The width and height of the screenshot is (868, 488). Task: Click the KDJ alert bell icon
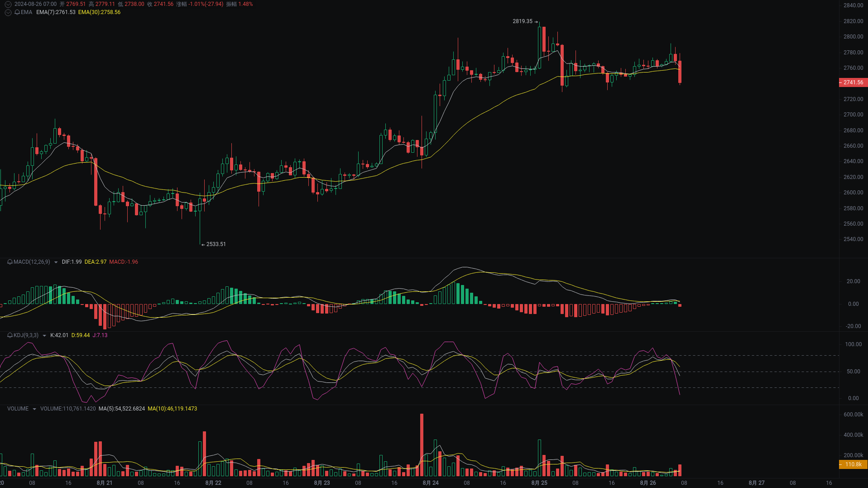[10, 335]
